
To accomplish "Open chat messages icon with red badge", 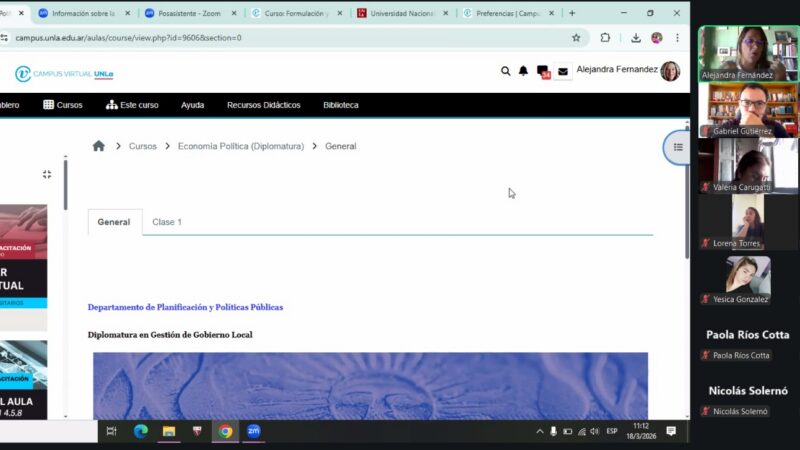I will [543, 72].
